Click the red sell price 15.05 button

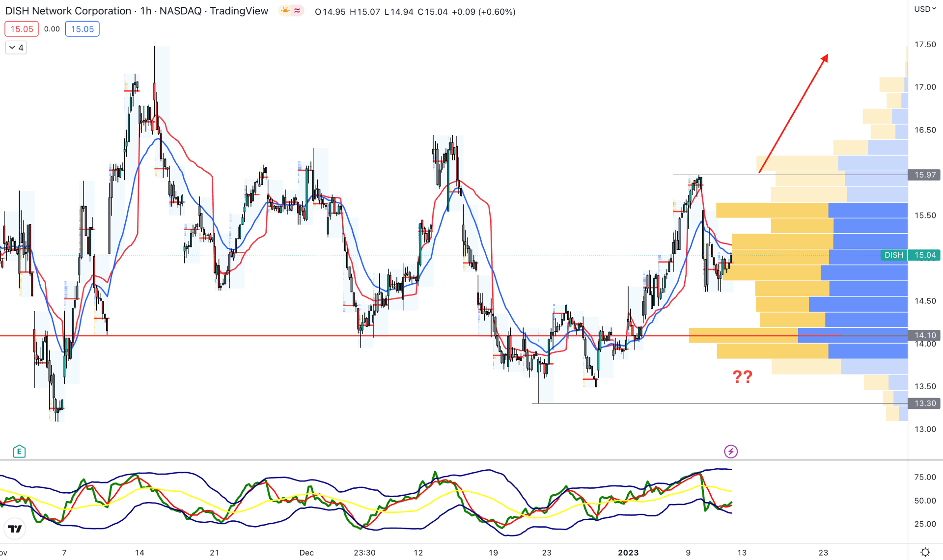(x=22, y=29)
